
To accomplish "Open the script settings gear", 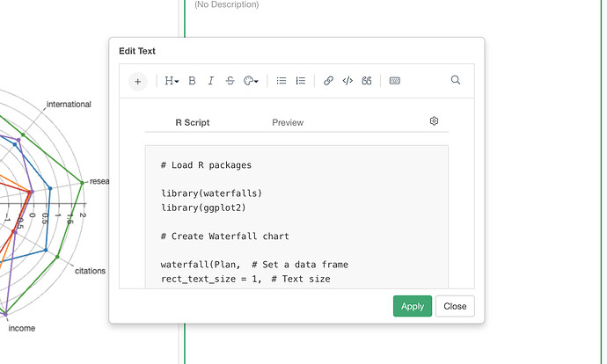I will pyautogui.click(x=434, y=121).
